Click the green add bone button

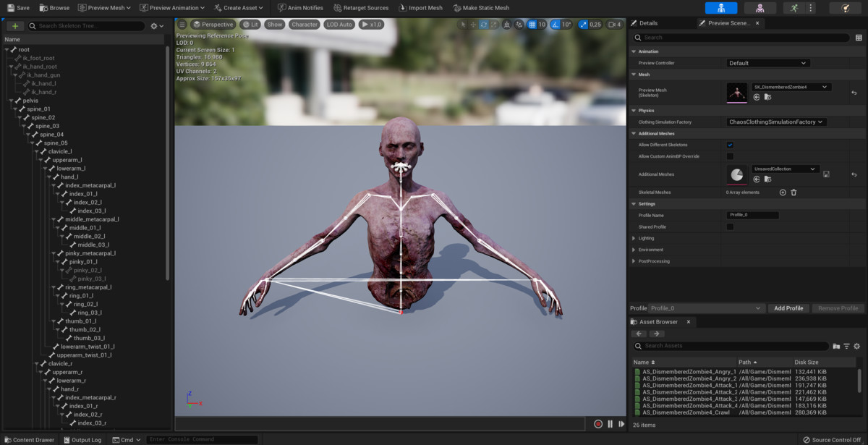click(x=14, y=26)
